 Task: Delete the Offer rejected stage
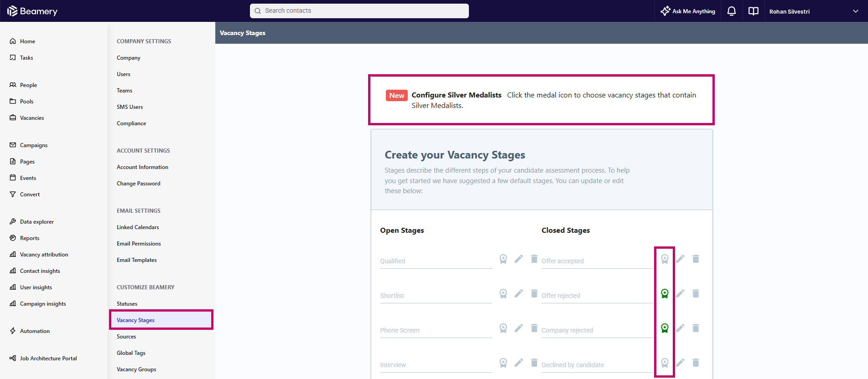[x=696, y=293]
